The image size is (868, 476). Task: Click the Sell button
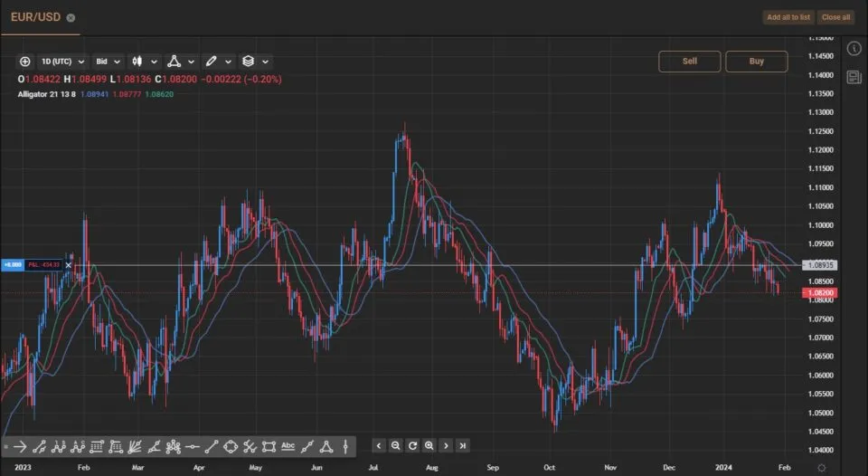click(689, 62)
